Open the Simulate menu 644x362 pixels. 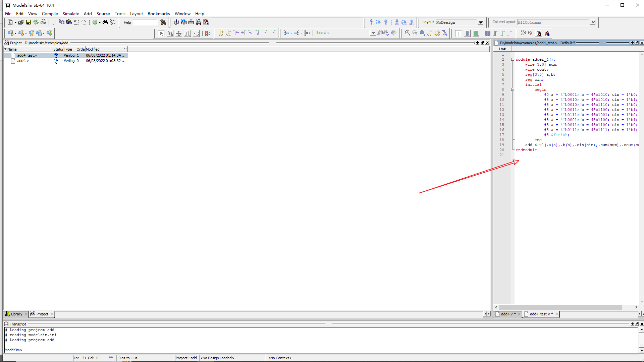(x=71, y=13)
